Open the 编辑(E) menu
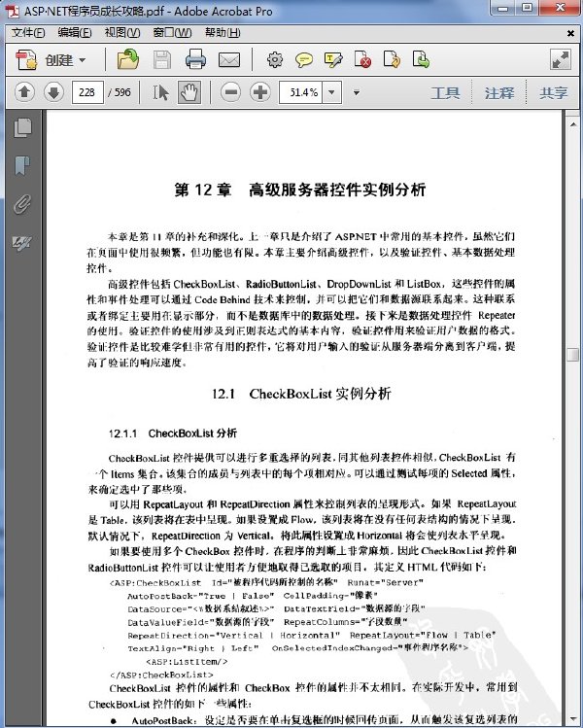This screenshot has height=728, width=583. 75,32
